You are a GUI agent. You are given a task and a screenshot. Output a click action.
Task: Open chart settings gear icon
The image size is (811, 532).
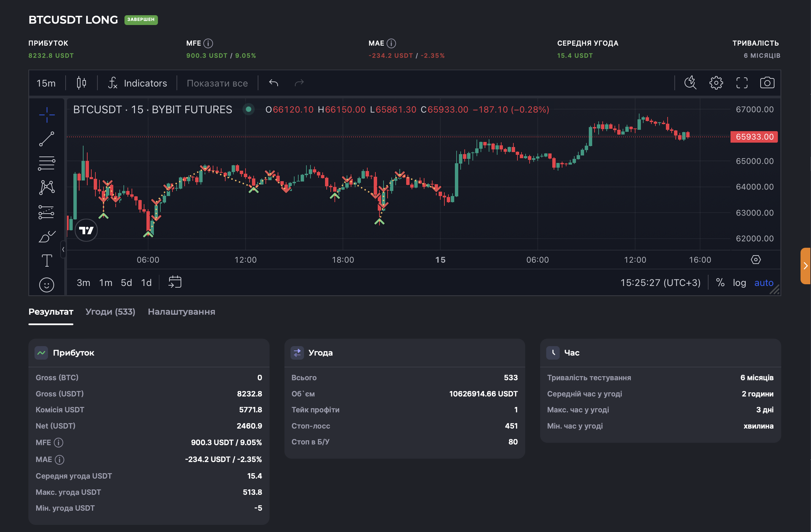(716, 83)
